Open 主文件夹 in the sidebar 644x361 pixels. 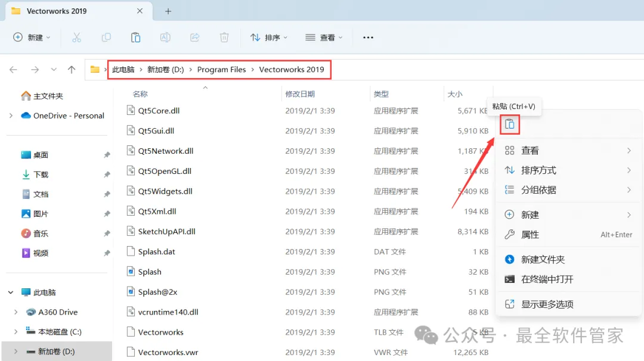42,96
